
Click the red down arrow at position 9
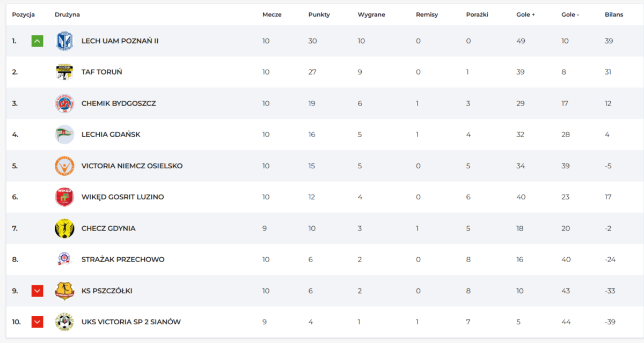[37, 290]
